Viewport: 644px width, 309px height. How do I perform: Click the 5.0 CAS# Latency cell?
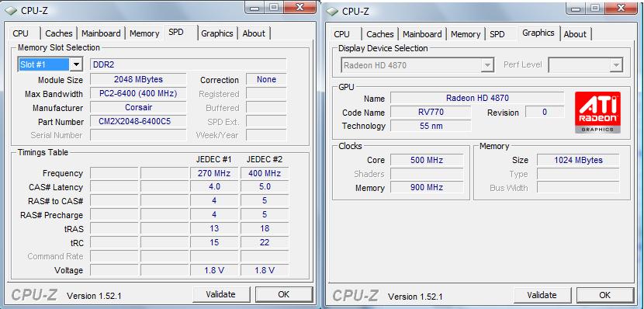pyautogui.click(x=265, y=186)
